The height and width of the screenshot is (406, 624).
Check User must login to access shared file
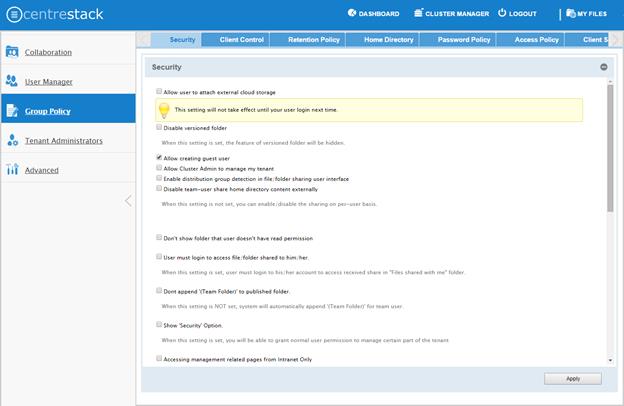pos(159,257)
